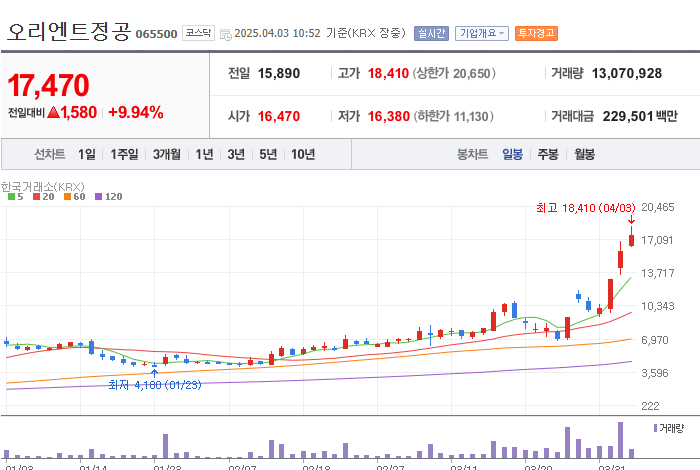
Task: Click the 실시간 badge button
Action: 431,33
